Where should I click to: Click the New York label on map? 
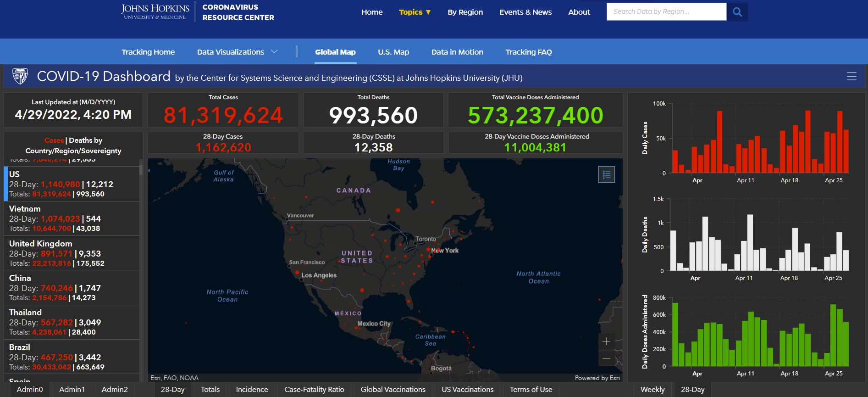pyautogui.click(x=445, y=250)
